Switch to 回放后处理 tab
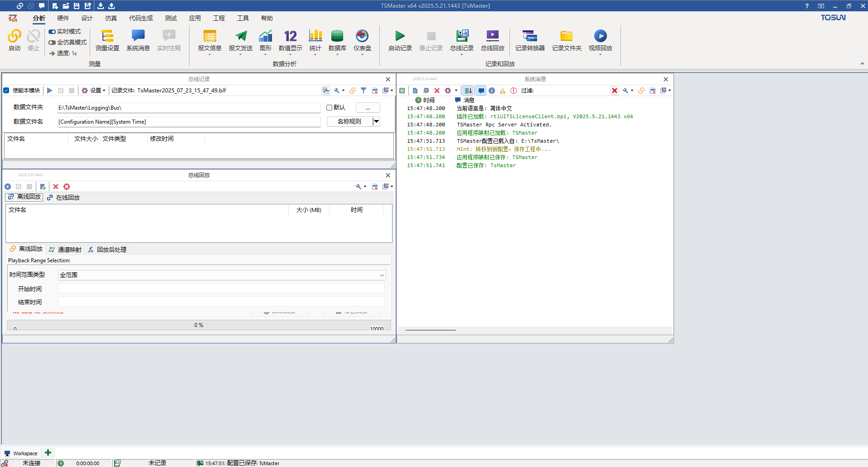 point(107,250)
